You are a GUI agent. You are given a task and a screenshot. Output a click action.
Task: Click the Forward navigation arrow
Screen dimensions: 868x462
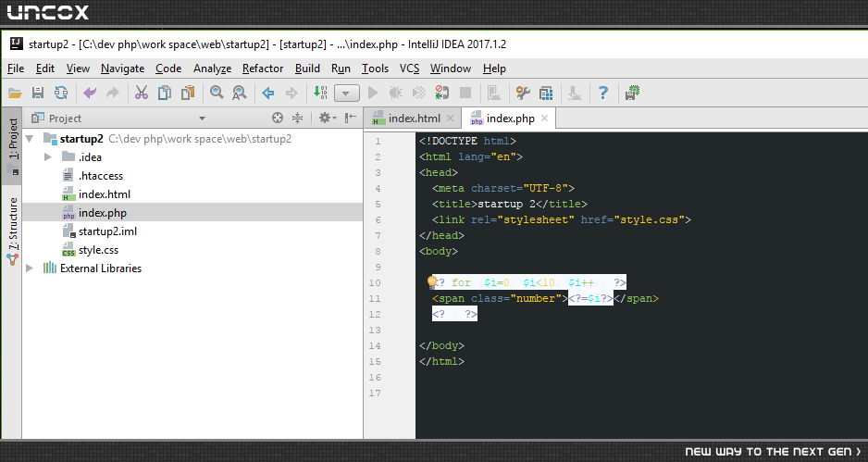coord(291,94)
